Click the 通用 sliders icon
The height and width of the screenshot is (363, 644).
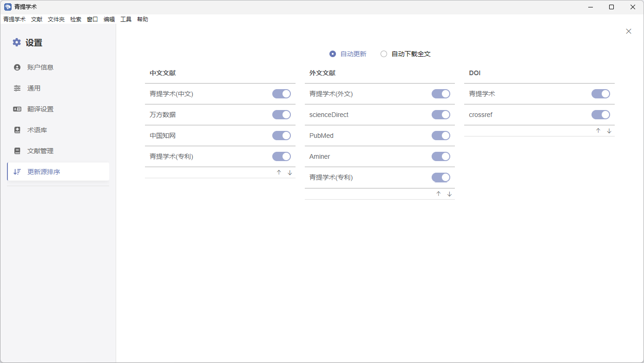(17, 88)
